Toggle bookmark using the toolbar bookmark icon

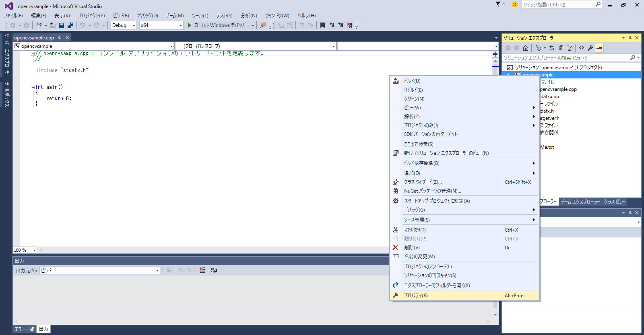pos(322,25)
